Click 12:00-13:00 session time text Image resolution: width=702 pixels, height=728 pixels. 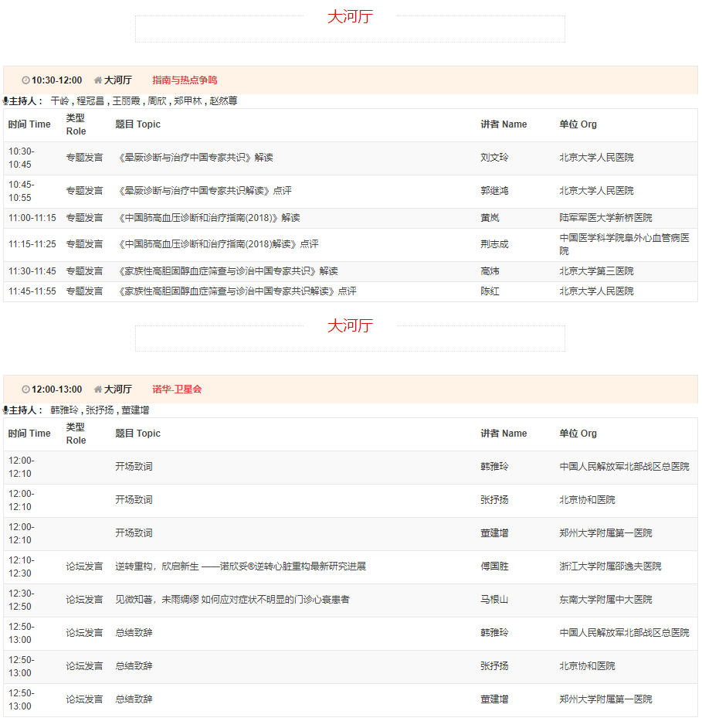(56, 390)
